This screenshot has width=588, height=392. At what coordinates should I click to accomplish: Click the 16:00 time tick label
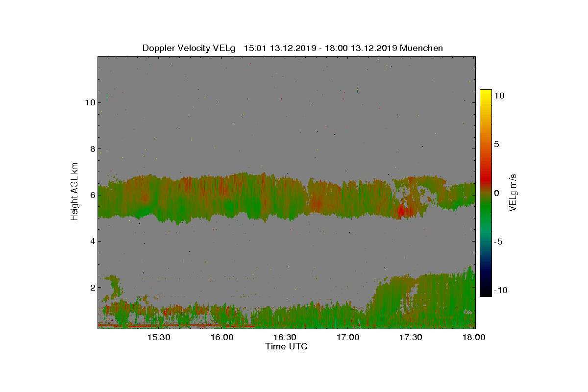tap(222, 337)
